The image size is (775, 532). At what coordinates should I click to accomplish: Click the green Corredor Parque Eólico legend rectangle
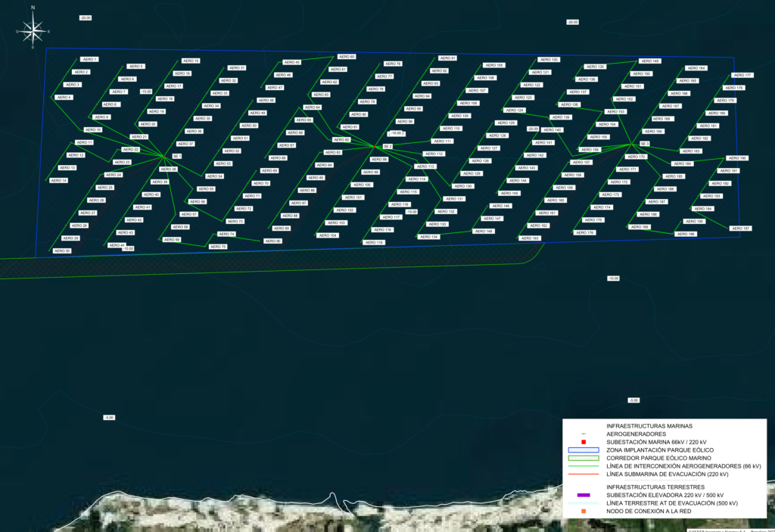583,458
